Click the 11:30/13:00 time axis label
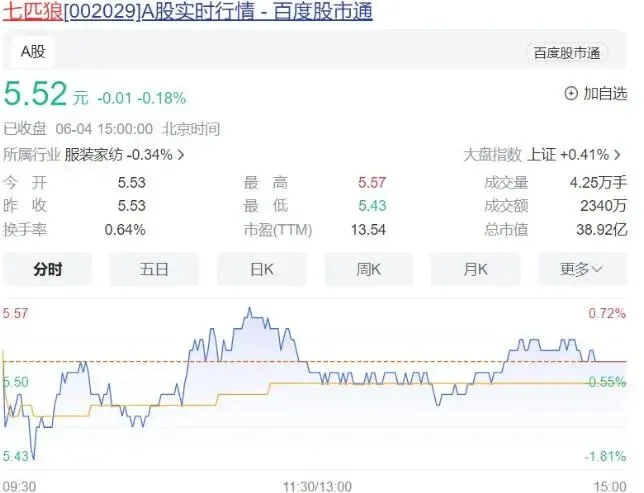644x493 pixels. pyautogui.click(x=317, y=487)
